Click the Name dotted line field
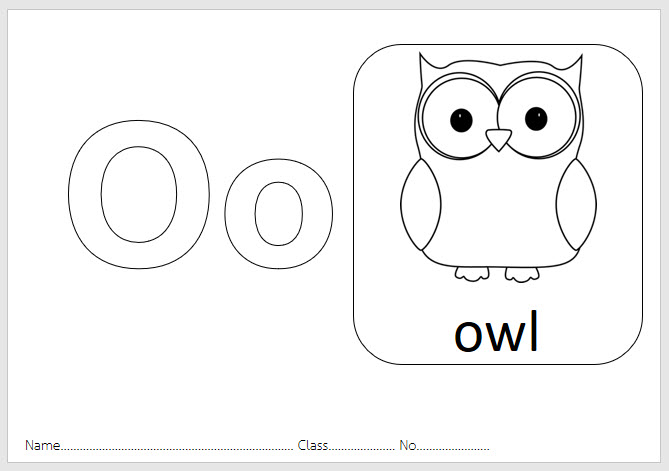The height and width of the screenshot is (471, 669). pyautogui.click(x=177, y=446)
